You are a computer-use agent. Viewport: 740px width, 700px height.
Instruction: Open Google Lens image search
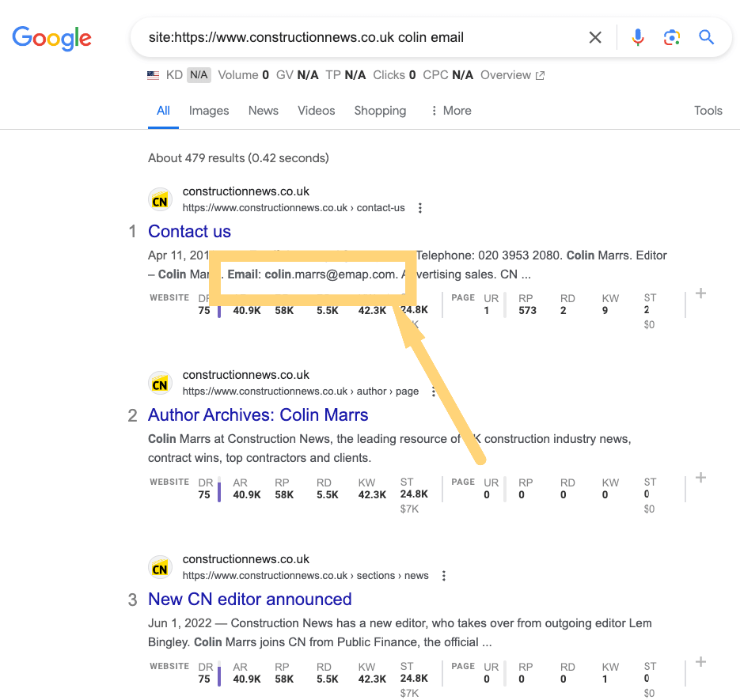coord(672,37)
